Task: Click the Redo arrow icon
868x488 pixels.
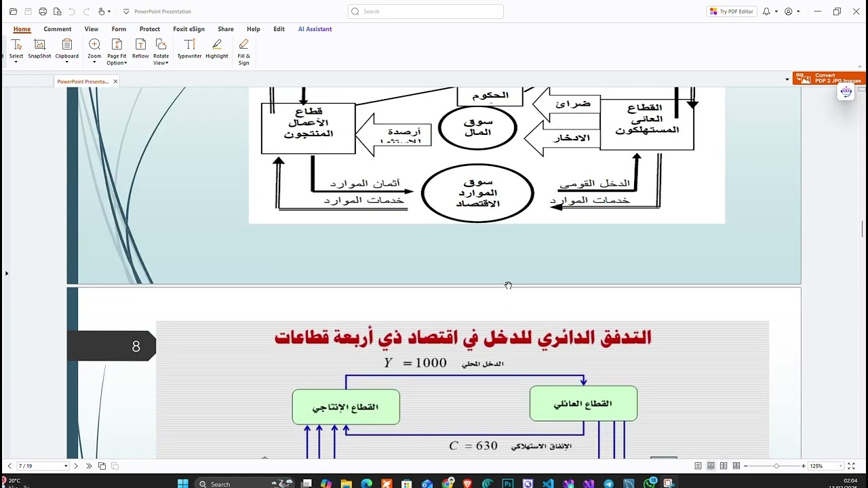Action: 86,12
